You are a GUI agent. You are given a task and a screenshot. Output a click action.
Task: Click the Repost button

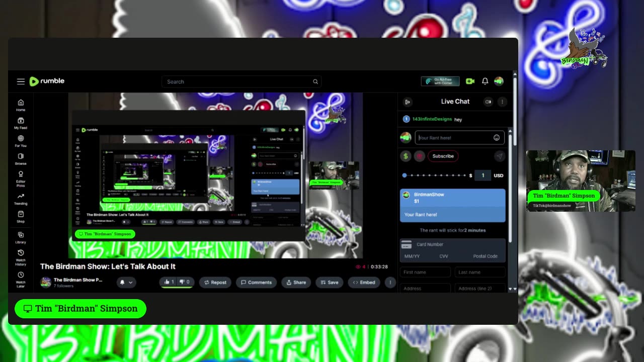click(215, 283)
